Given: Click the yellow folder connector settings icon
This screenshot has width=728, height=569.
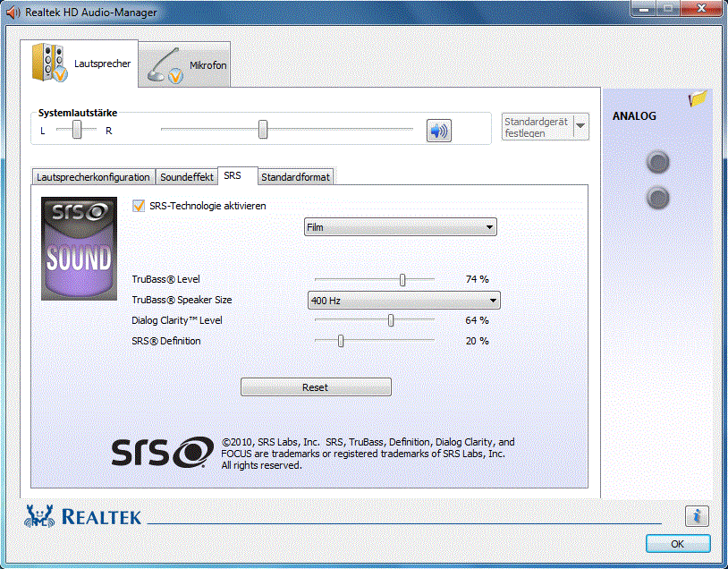Looking at the screenshot, I should point(698,98).
